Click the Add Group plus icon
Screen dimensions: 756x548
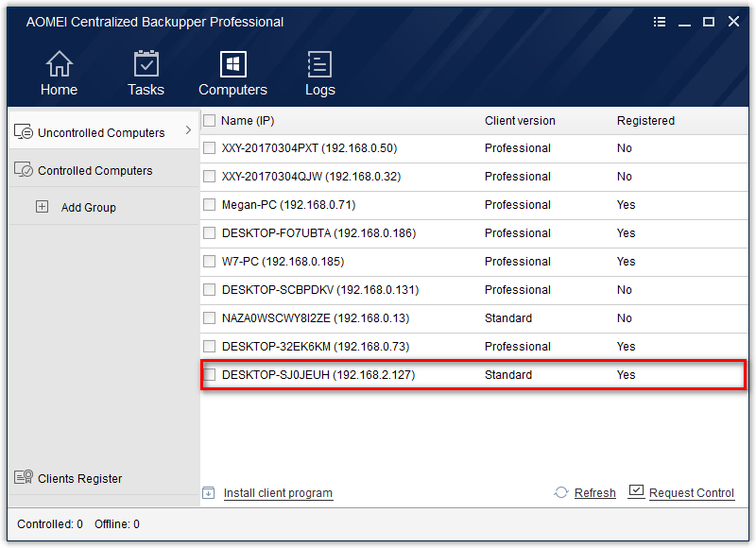[x=42, y=207]
